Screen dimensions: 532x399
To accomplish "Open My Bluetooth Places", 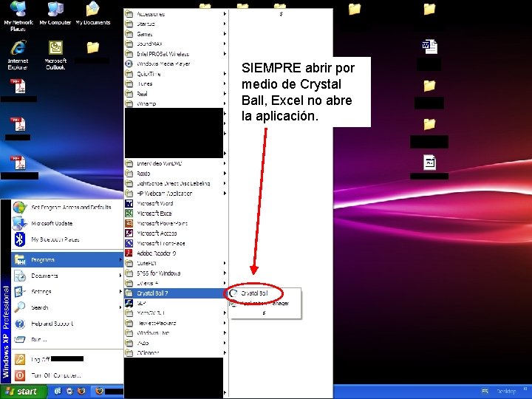I will click(x=68, y=239).
